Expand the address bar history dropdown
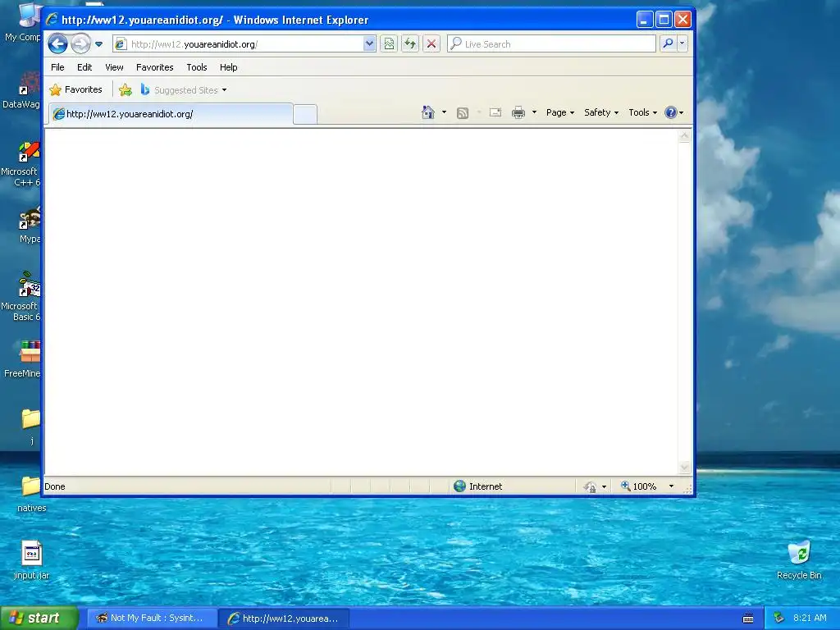 (x=369, y=44)
